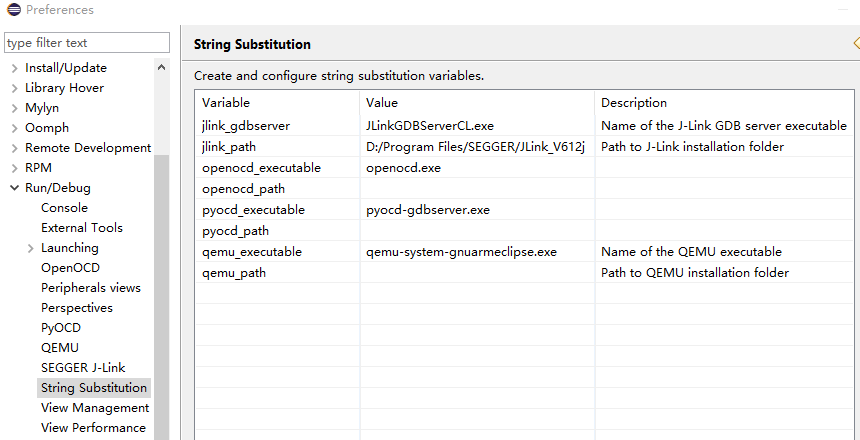Click the Eclipse icon in title bar
Screen dimensions: 860x440
13,9
